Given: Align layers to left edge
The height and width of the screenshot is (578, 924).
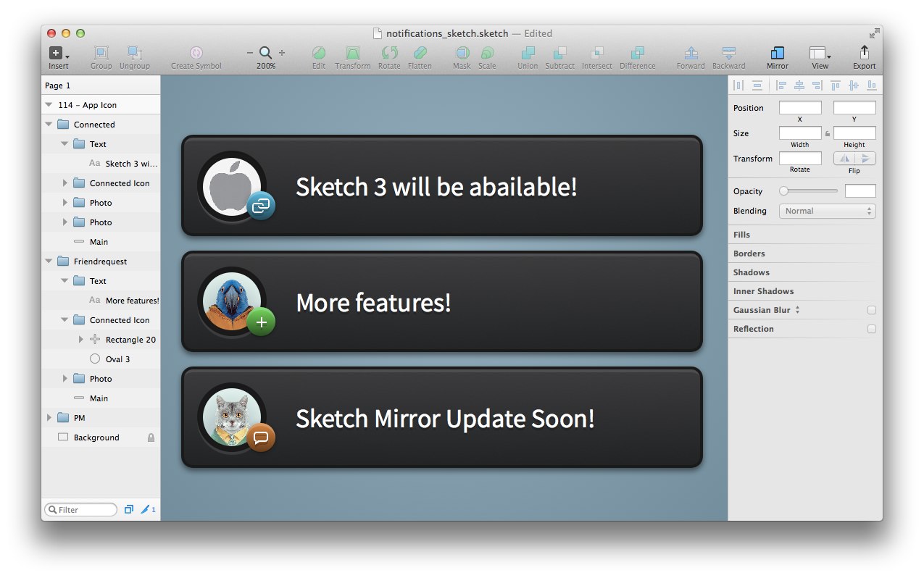Looking at the screenshot, I should pos(781,85).
